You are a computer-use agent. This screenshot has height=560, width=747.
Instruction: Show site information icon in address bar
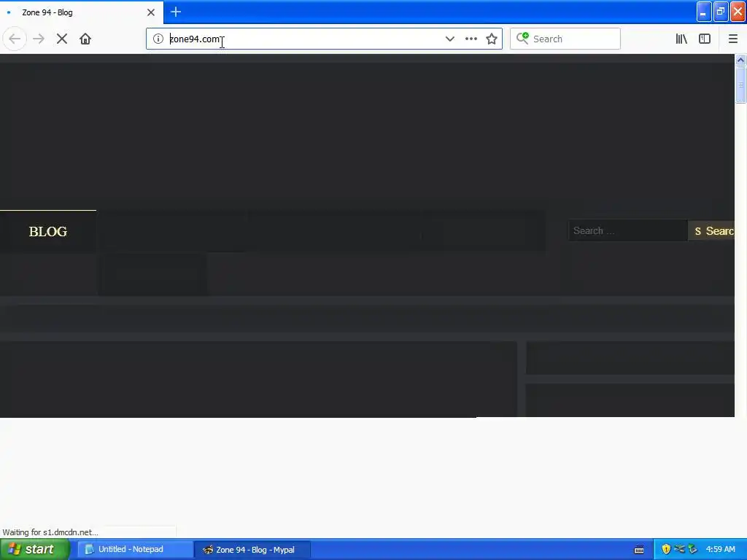(x=158, y=39)
